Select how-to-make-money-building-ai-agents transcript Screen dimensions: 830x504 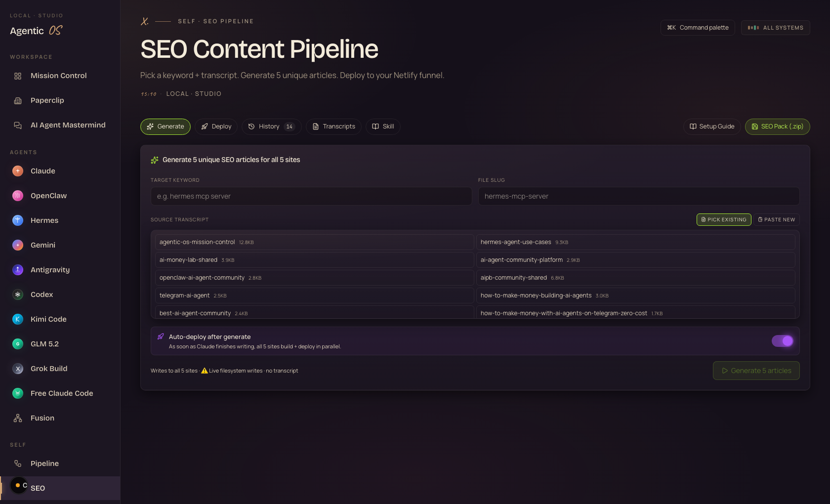635,295
